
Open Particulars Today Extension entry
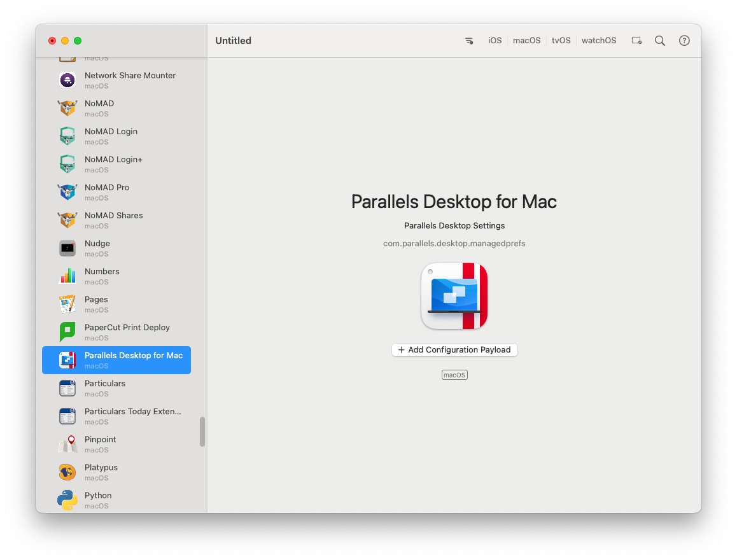116,416
